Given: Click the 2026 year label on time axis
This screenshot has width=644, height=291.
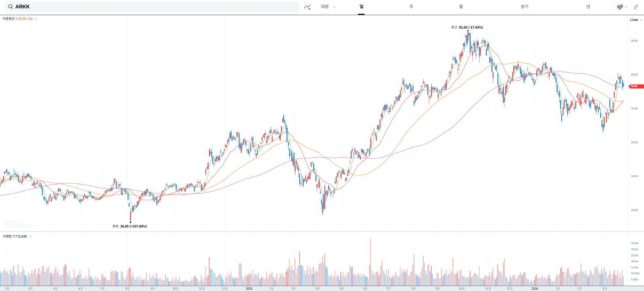Looking at the screenshot, I should point(535,289).
